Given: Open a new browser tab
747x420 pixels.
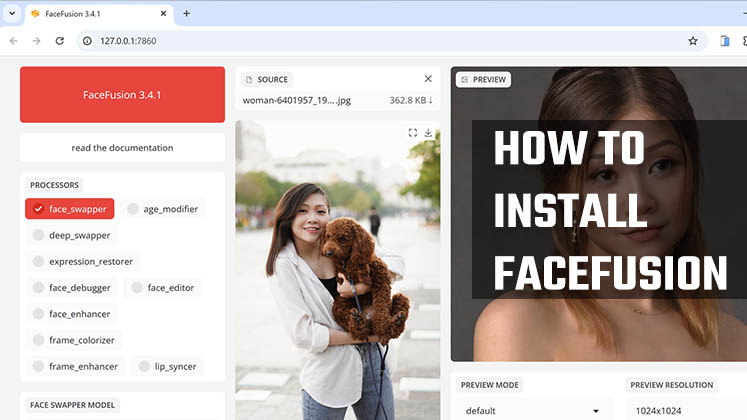Looking at the screenshot, I should tap(186, 14).
